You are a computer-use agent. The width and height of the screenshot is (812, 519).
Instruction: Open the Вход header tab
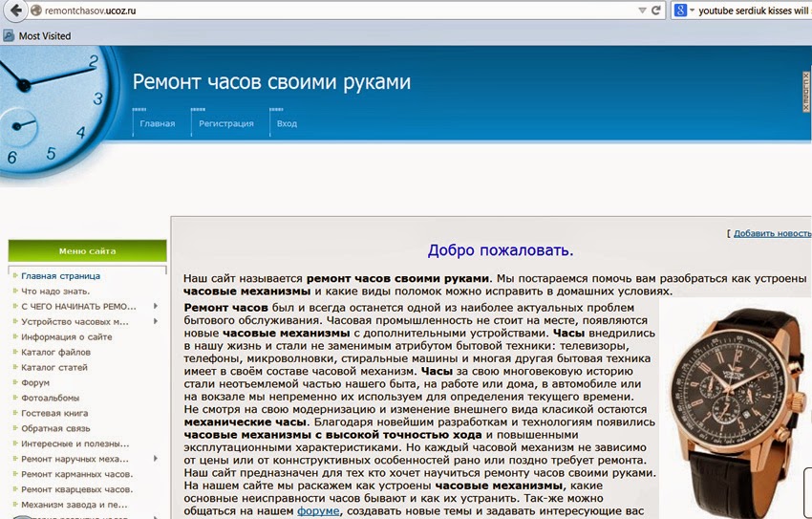287,123
